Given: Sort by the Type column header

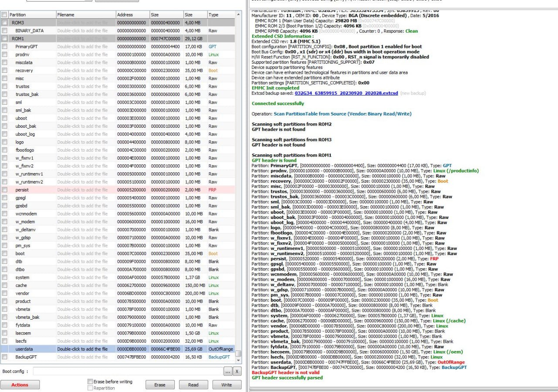Looking at the screenshot, I should 221,15.
